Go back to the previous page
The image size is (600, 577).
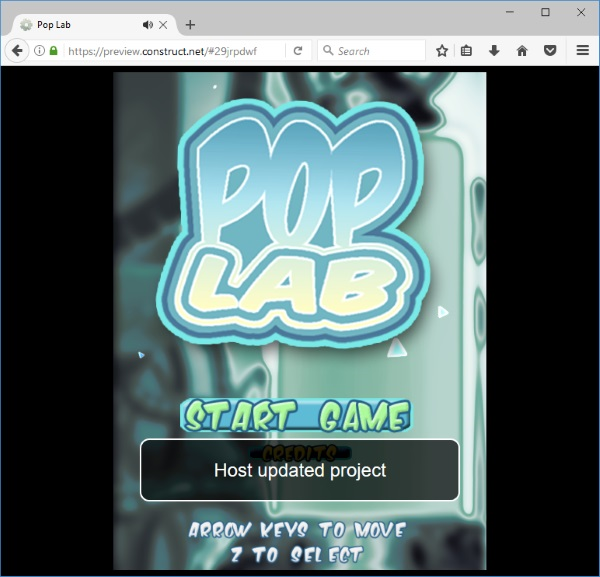point(17,51)
